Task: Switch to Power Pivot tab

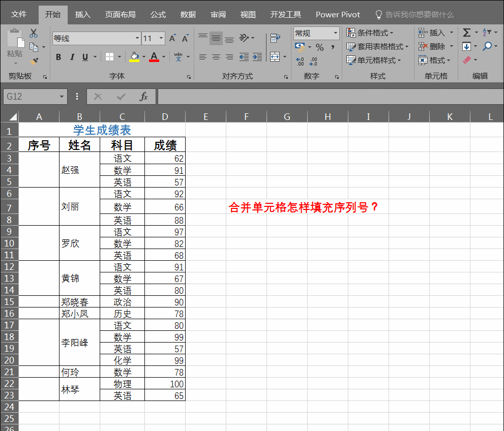Action: (338, 14)
